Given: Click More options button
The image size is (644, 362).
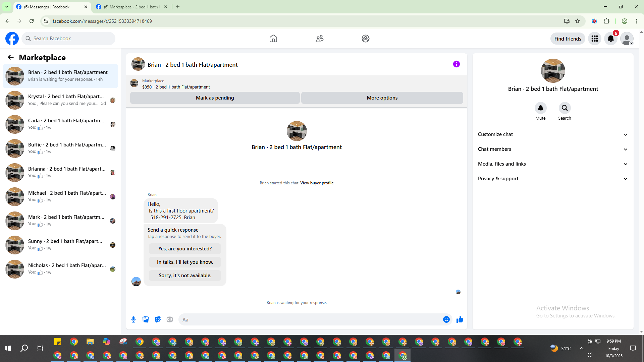Looking at the screenshot, I should (x=382, y=98).
